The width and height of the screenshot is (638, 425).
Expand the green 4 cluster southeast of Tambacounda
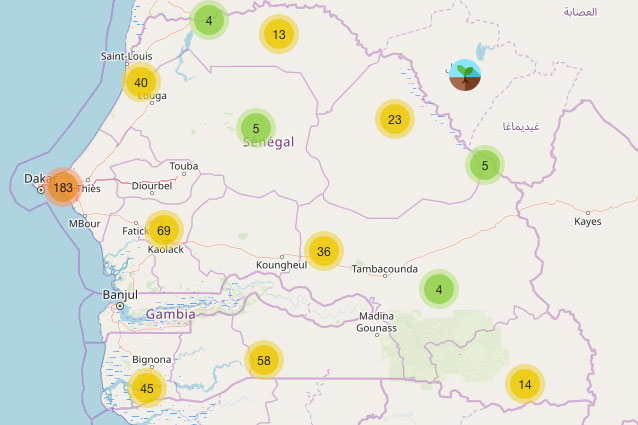tap(439, 290)
